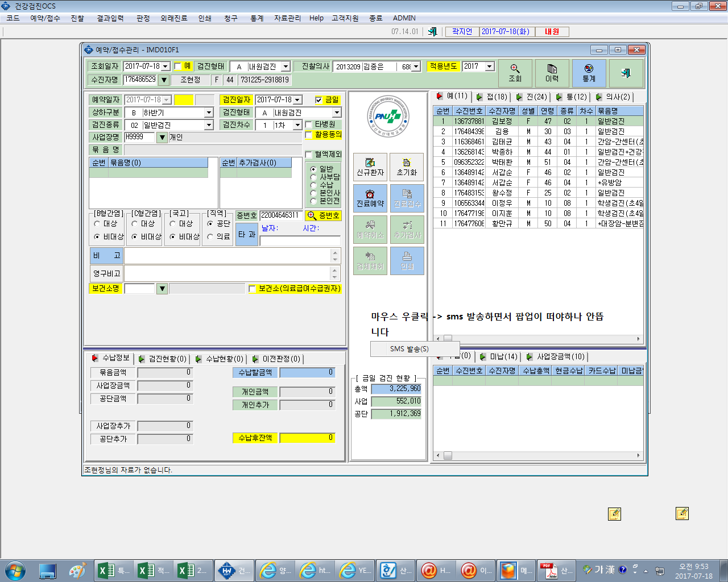Screen dimensions: 728x582
Task: Open the 결과입력 menu
Action: (110, 18)
